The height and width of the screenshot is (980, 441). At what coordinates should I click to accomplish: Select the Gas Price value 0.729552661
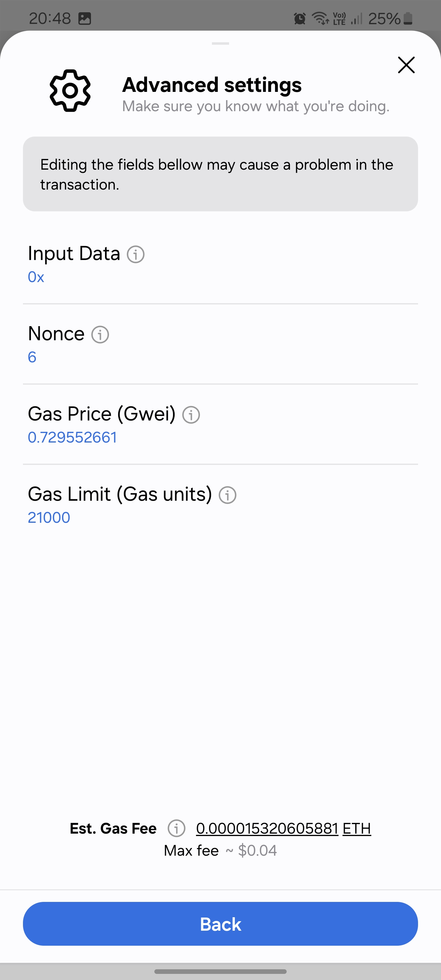pyautogui.click(x=72, y=437)
